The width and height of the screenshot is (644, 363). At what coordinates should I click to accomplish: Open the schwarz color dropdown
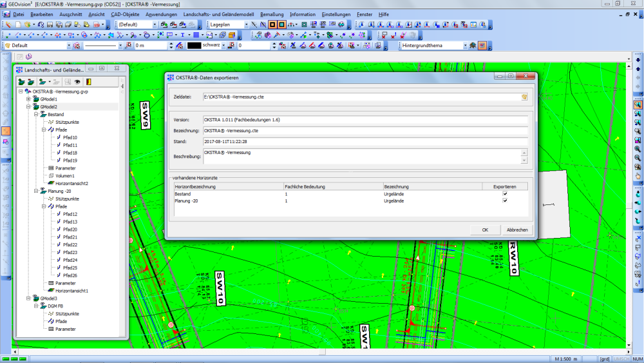223,46
